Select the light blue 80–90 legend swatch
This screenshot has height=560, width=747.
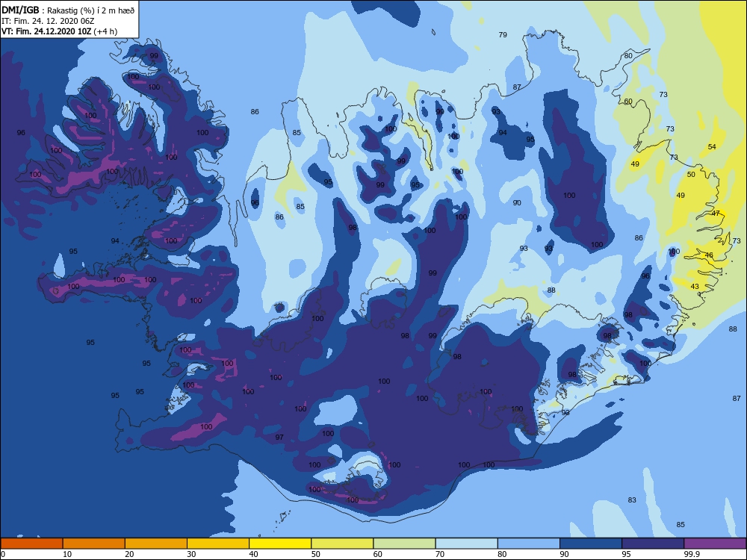[529, 544]
